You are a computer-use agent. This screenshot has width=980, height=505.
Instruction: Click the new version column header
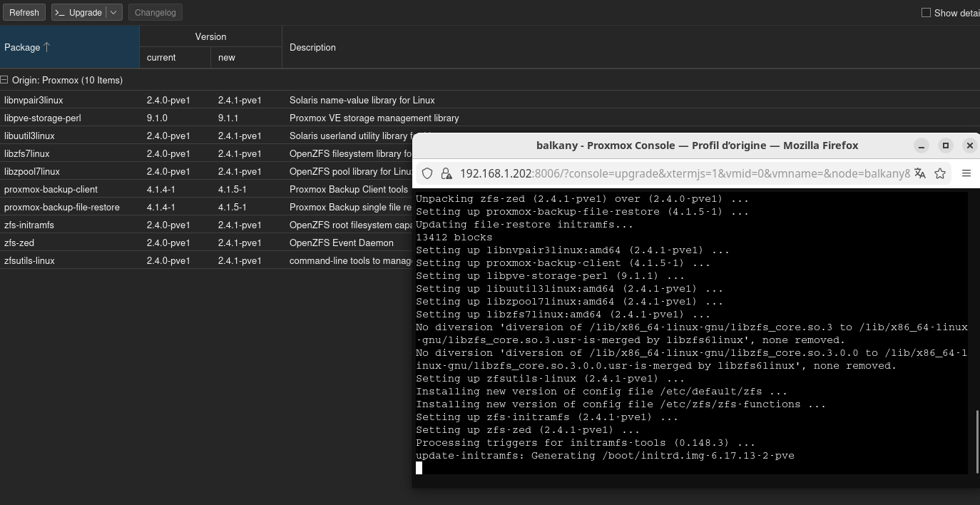[x=227, y=58]
